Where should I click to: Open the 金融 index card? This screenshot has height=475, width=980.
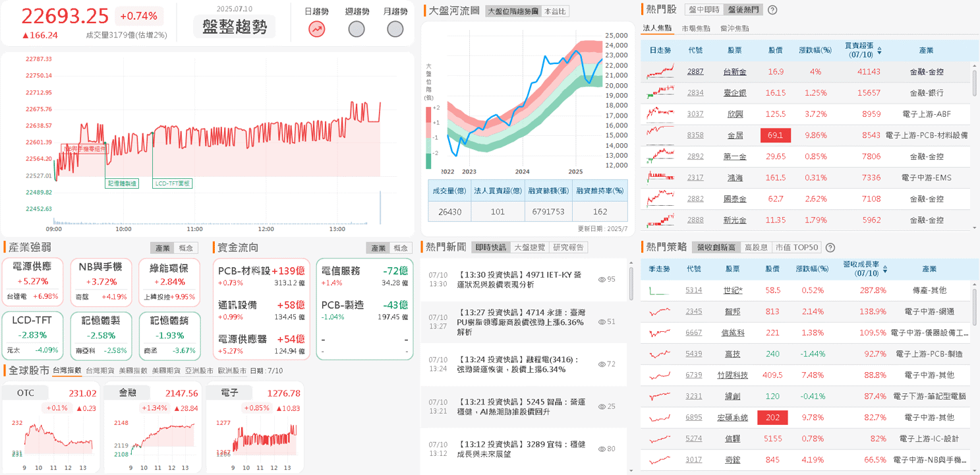(152, 427)
